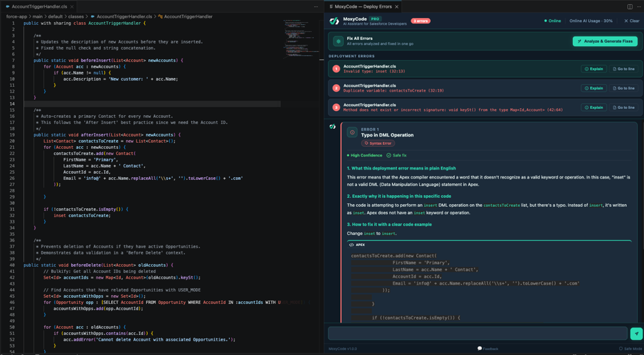Click the Feedback speech bubble icon
This screenshot has width=644, height=355.
pyautogui.click(x=479, y=348)
